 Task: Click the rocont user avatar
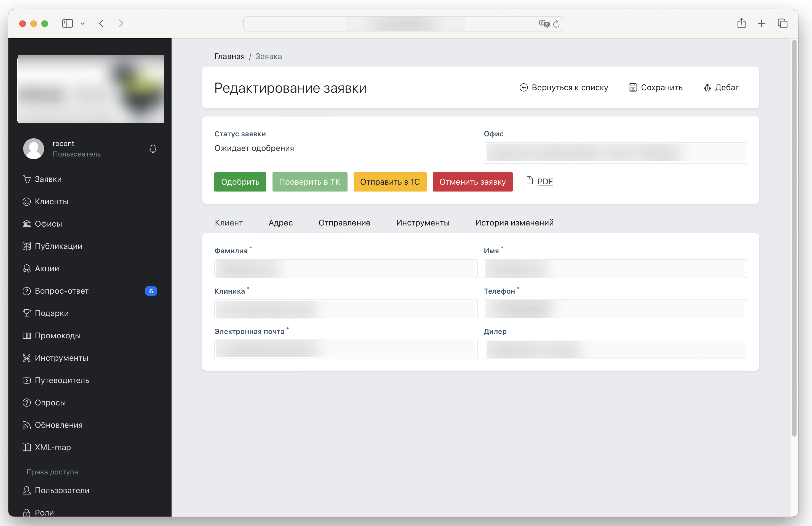click(33, 149)
